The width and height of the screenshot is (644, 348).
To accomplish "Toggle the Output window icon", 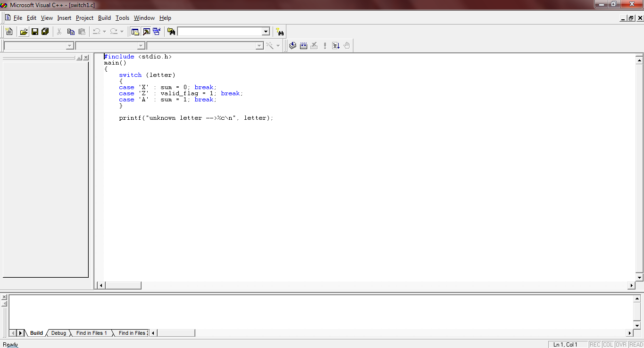I will pos(146,32).
